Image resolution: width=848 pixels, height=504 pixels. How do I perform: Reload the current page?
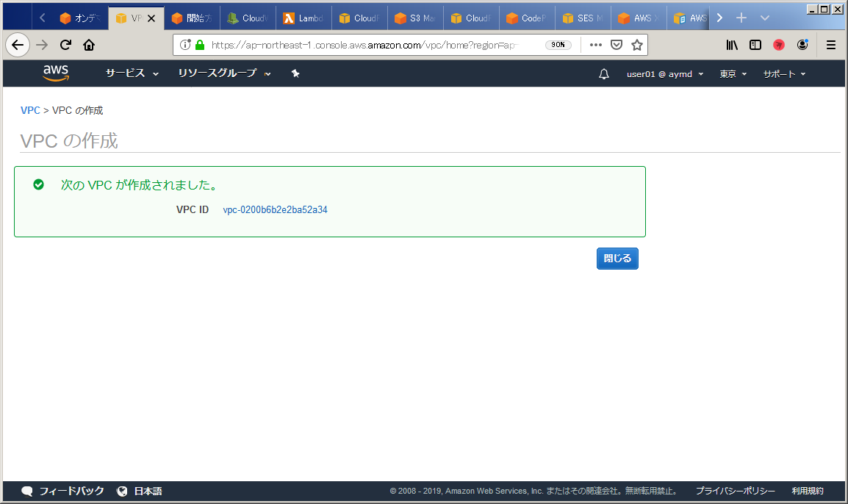(65, 45)
